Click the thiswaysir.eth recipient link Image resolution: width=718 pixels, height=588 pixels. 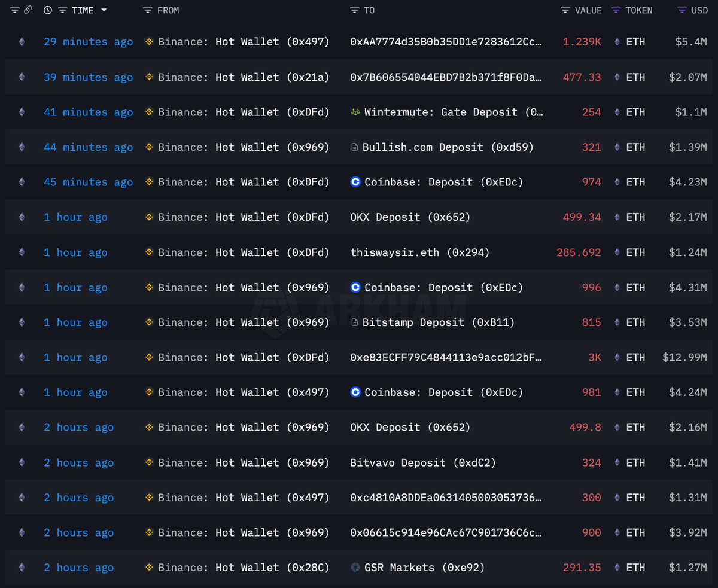(420, 252)
